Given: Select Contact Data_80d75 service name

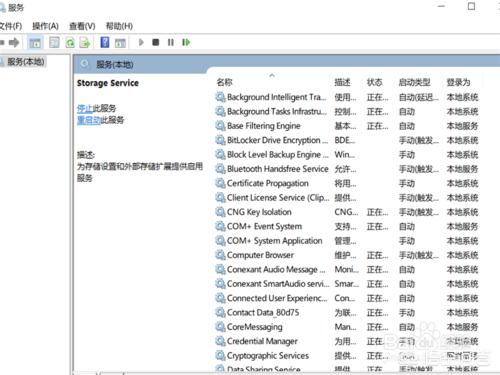Looking at the screenshot, I should (x=263, y=312).
